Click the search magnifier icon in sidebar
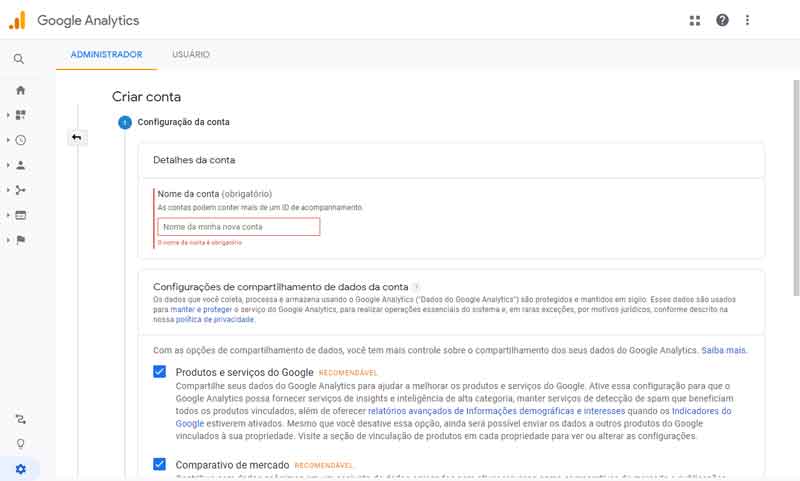800x481 pixels. pyautogui.click(x=19, y=59)
